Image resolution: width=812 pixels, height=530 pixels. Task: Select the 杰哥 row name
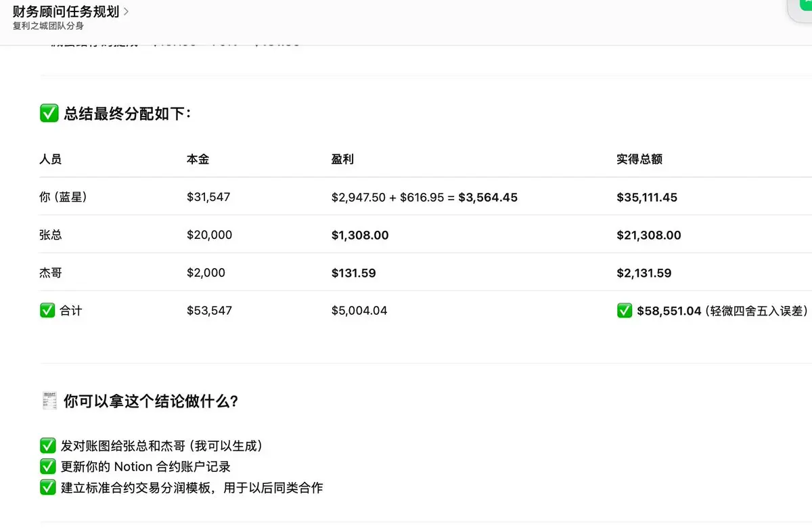click(x=51, y=273)
